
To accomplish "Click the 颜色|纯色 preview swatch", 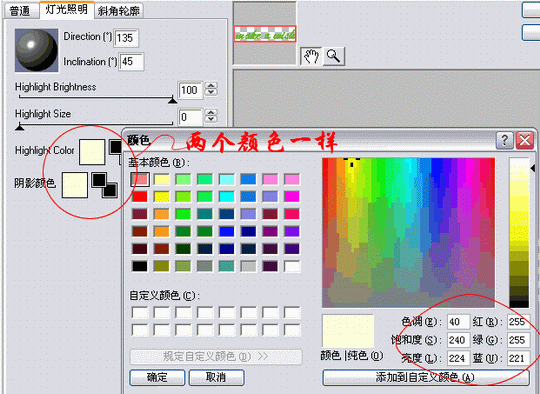I will click(x=347, y=331).
